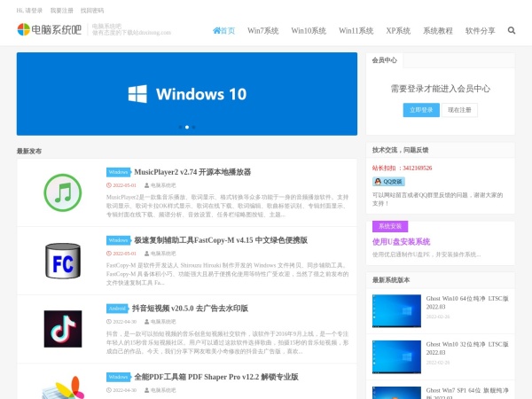Open Win7系统 menu item
The width and height of the screenshot is (532, 399).
pyautogui.click(x=263, y=31)
